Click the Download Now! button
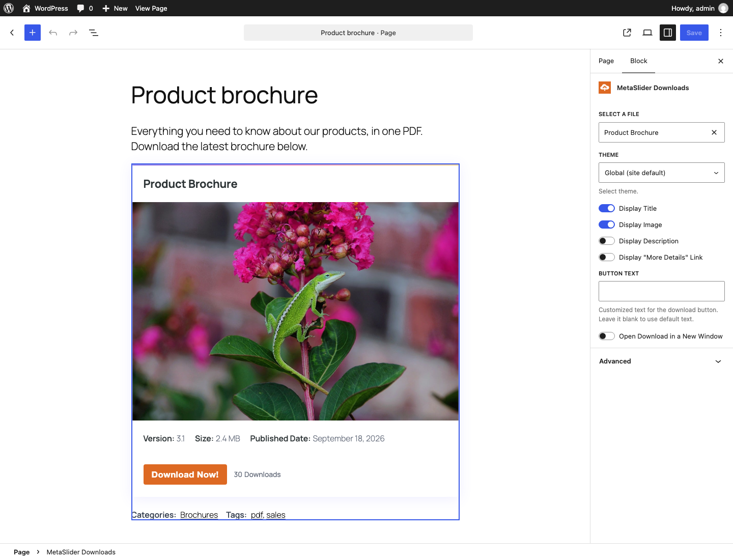Viewport: 733px width, 560px height. (x=185, y=474)
